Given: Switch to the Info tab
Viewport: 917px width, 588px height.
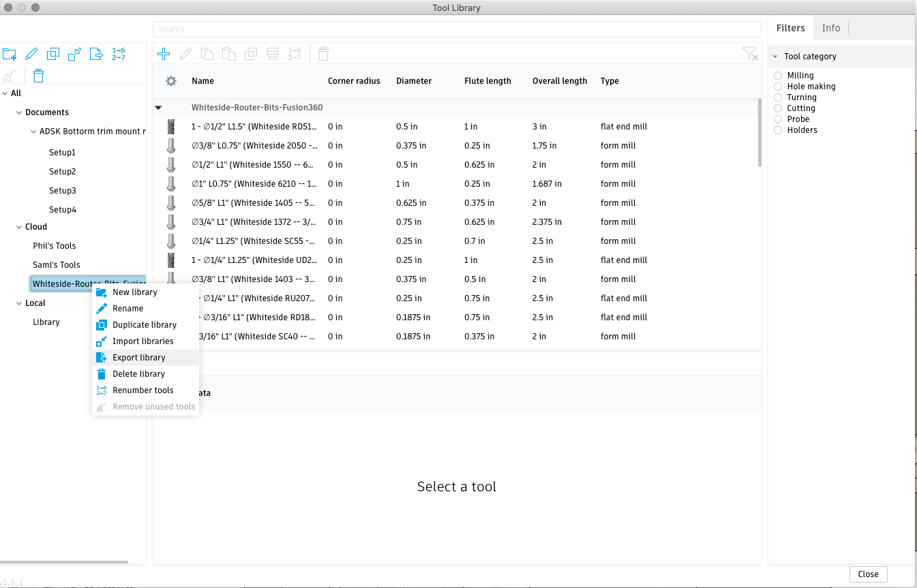Looking at the screenshot, I should click(x=831, y=28).
